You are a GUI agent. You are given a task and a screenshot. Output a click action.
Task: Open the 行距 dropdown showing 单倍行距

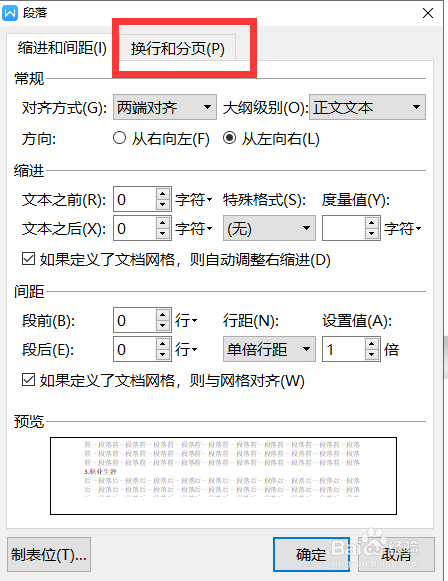(269, 349)
